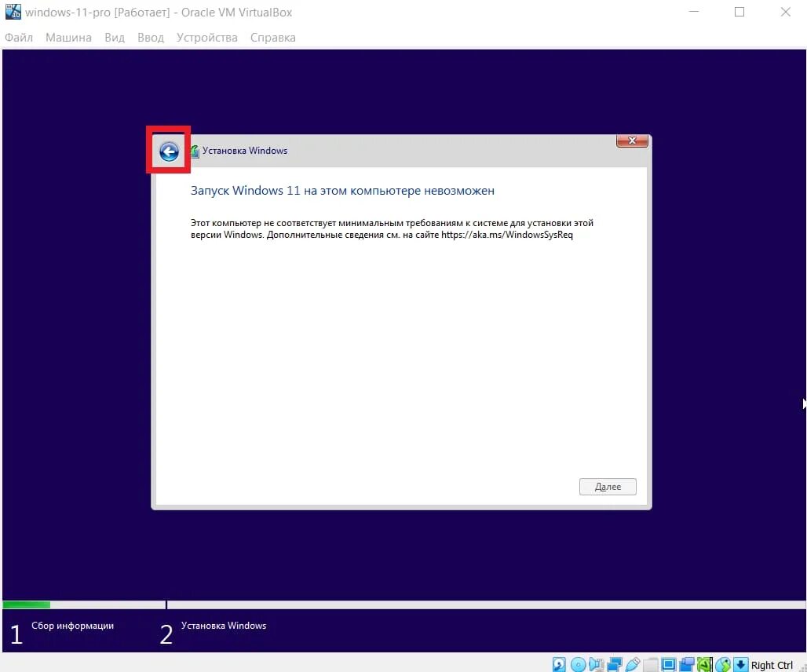Click the hard disk activity status icon
This screenshot has width=807, height=672.
pos(559,664)
